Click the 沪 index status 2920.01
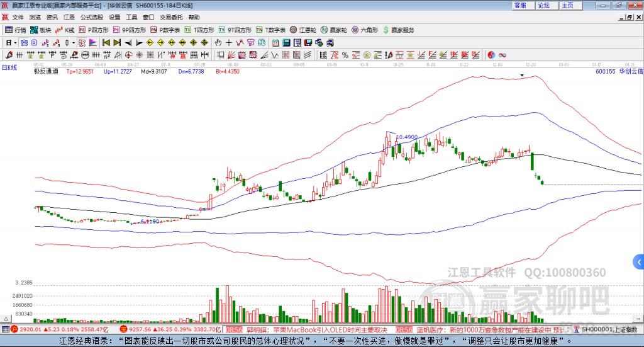Viewport: 644px width, 347px height. [x=59, y=329]
